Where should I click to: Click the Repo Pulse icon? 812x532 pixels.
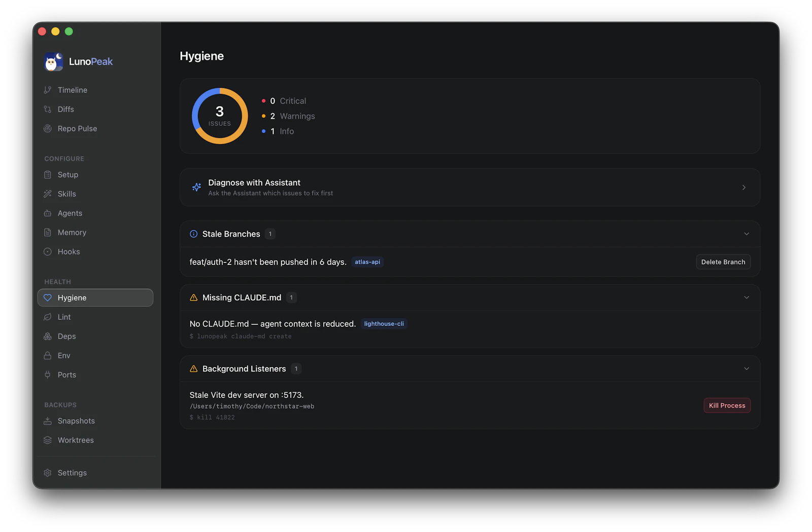pos(48,128)
